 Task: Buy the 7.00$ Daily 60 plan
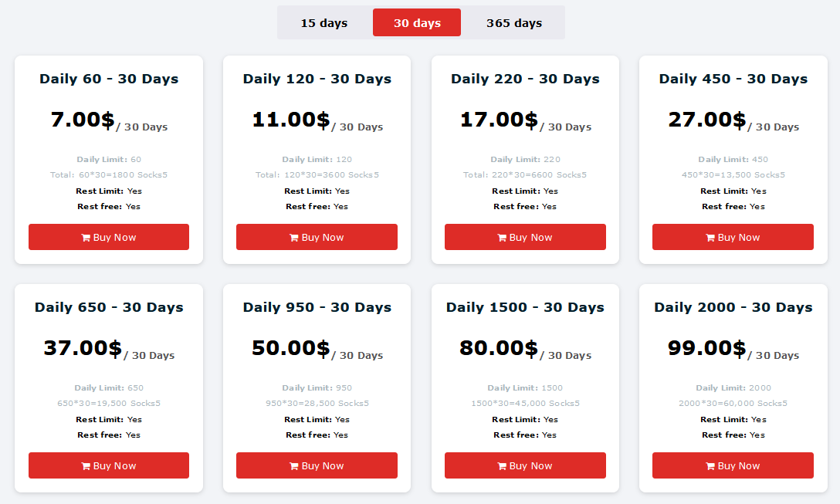tap(109, 237)
